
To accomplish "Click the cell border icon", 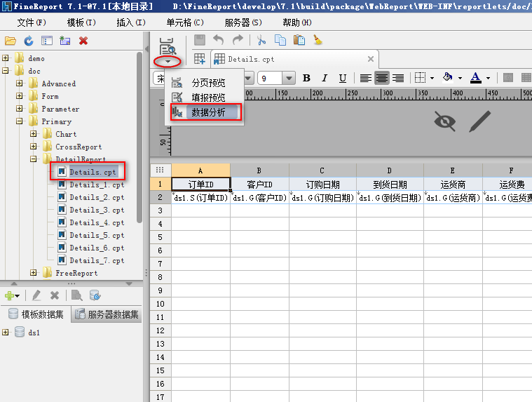I will pos(420,78).
